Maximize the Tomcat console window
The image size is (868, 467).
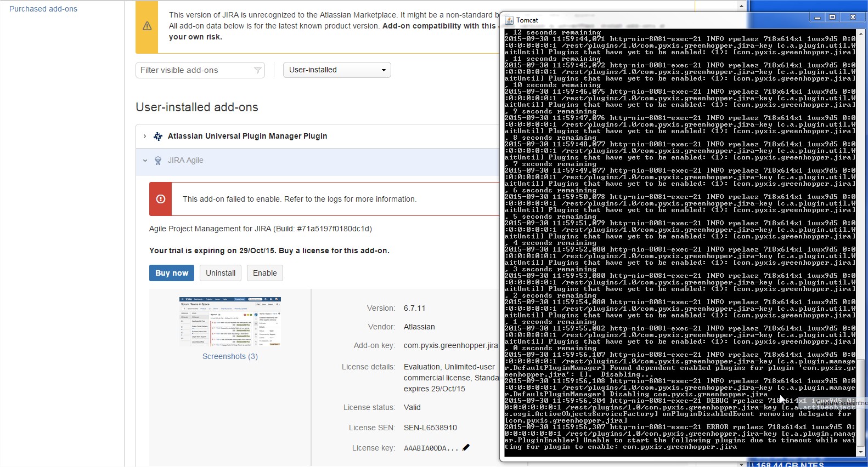pyautogui.click(x=832, y=18)
